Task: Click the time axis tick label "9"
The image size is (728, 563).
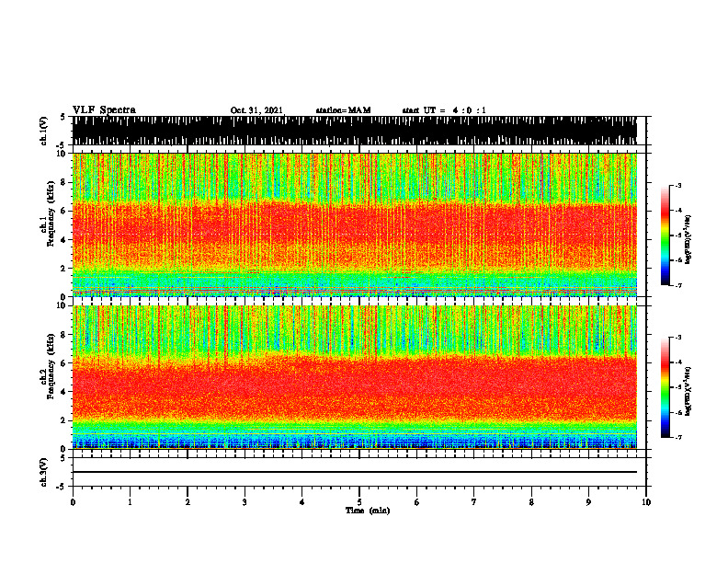Action: (x=588, y=502)
